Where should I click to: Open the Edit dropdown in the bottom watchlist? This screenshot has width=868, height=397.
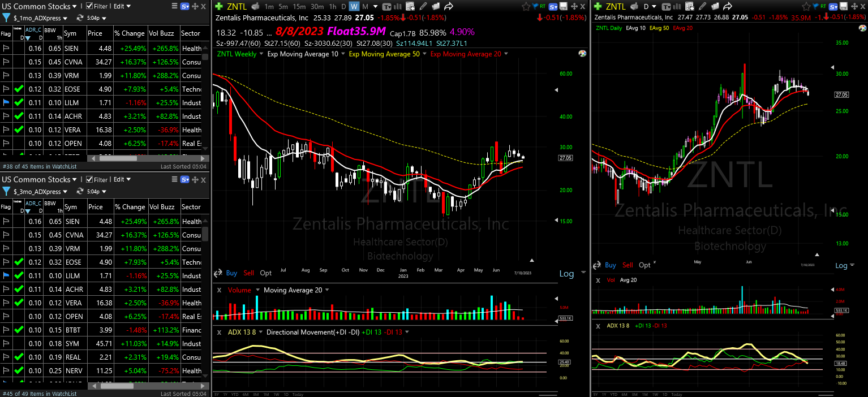tap(122, 179)
